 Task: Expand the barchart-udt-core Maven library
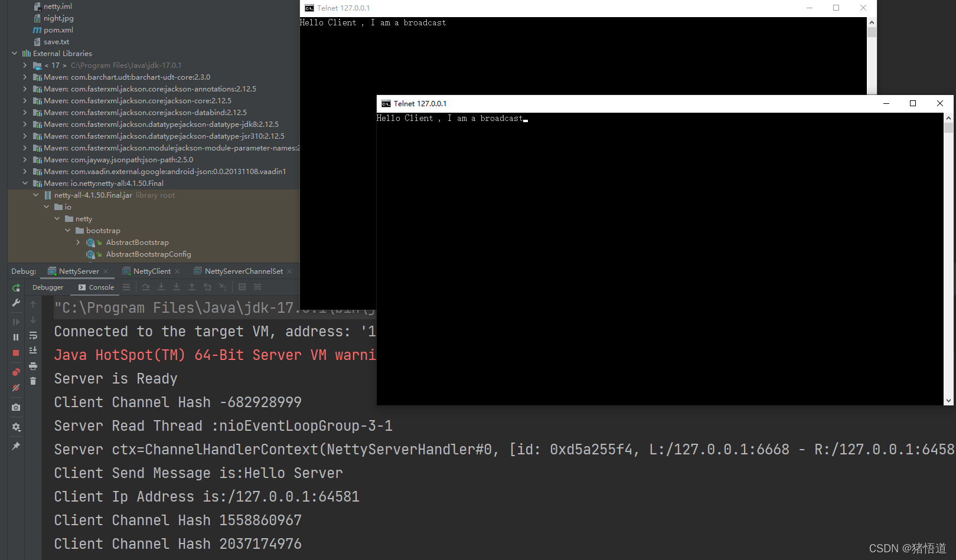25,77
